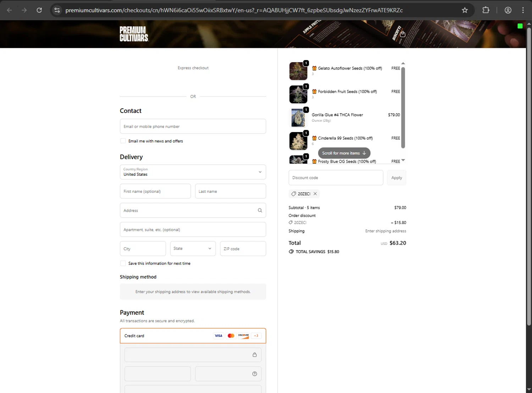The image size is (532, 393).
Task: Click the Gorilla Glue #4 THCA Flower name
Action: [337, 115]
